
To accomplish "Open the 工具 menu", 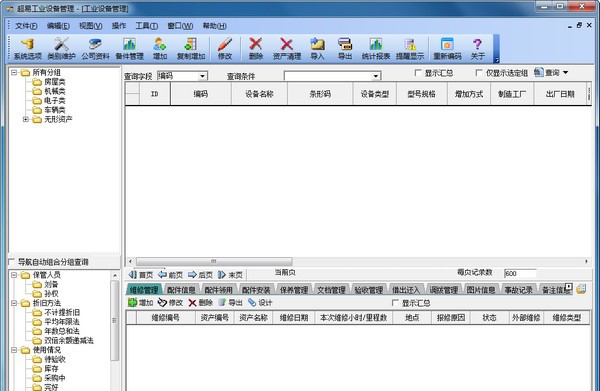I will 147,26.
